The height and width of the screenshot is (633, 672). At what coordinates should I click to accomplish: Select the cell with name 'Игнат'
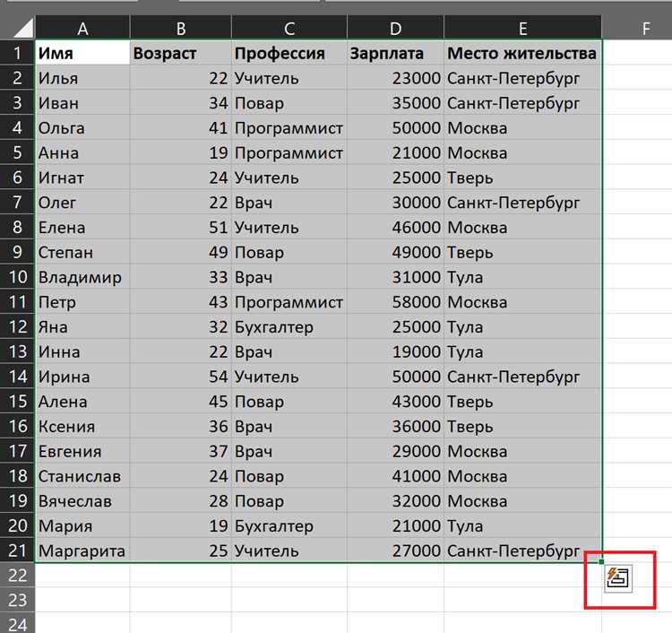pyautogui.click(x=82, y=178)
